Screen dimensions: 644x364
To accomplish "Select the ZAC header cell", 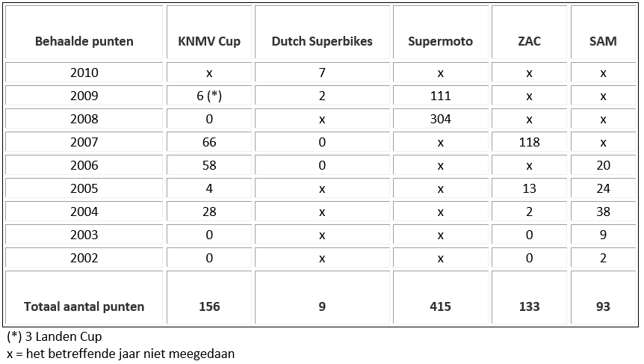I will coord(529,32).
